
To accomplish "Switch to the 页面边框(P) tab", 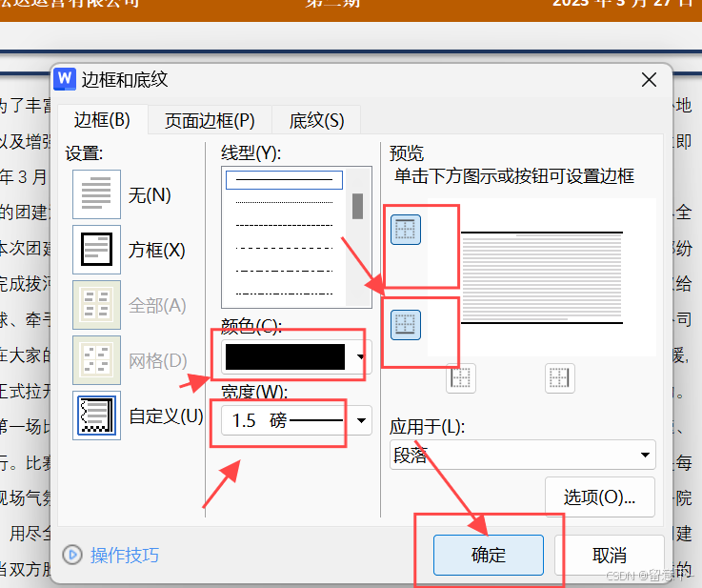I will pyautogui.click(x=210, y=121).
